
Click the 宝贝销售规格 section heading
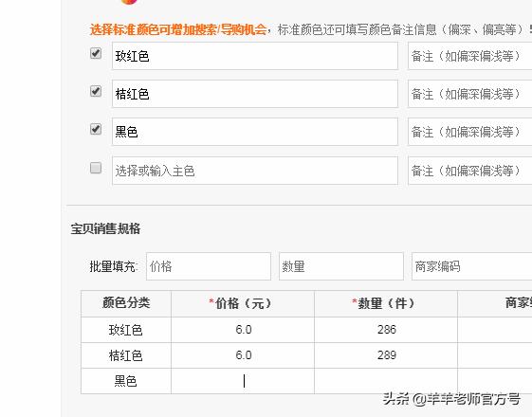pos(105,228)
